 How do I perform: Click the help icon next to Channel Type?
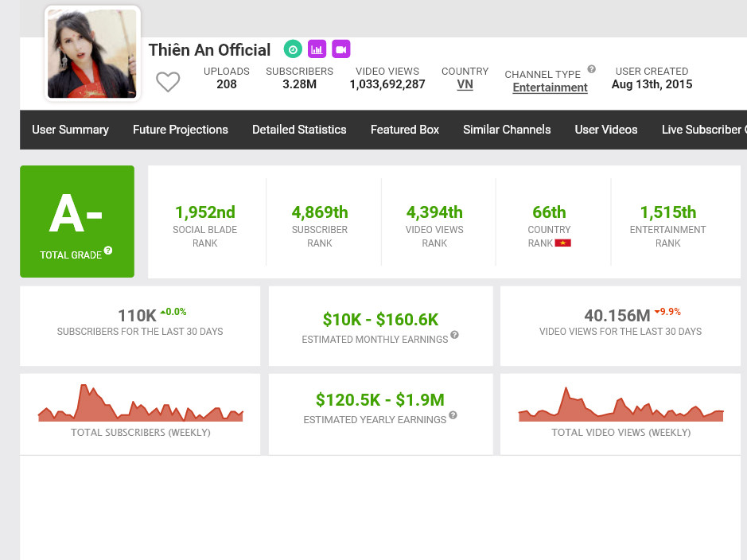(592, 70)
